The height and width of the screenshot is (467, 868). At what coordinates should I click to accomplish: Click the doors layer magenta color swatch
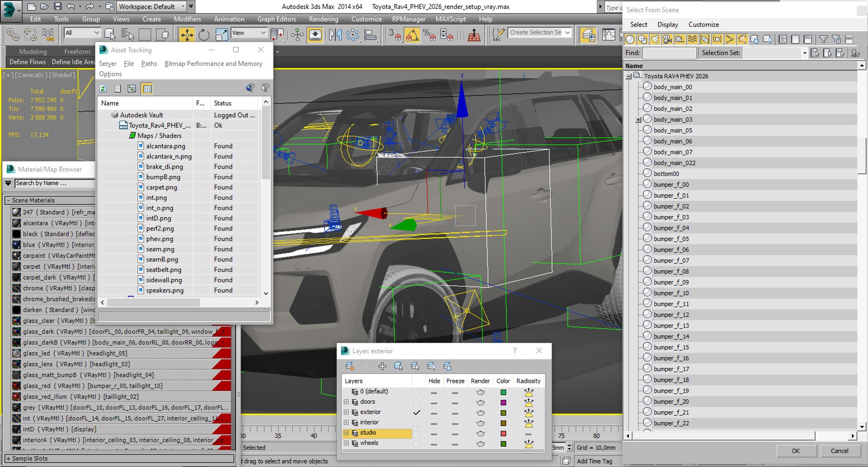coord(503,402)
